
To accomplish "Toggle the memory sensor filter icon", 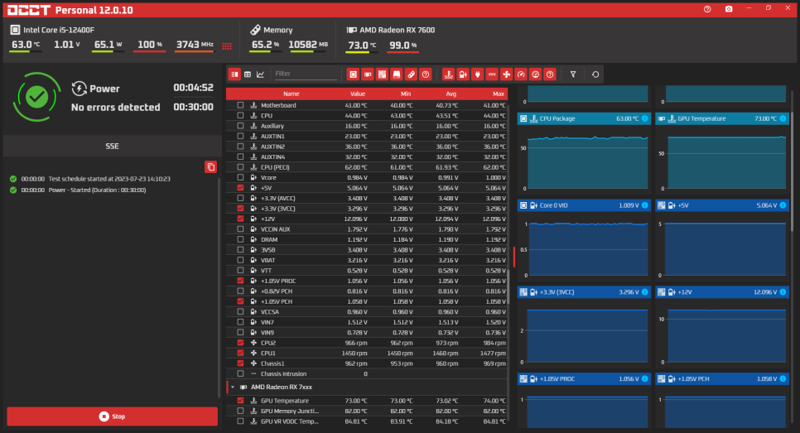I will click(411, 74).
